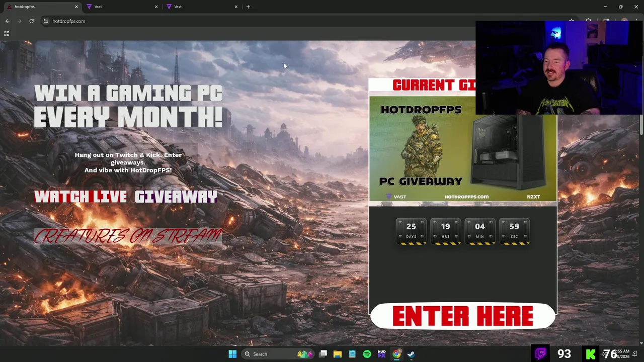Click the 19 HRS countdown tile

(445, 231)
